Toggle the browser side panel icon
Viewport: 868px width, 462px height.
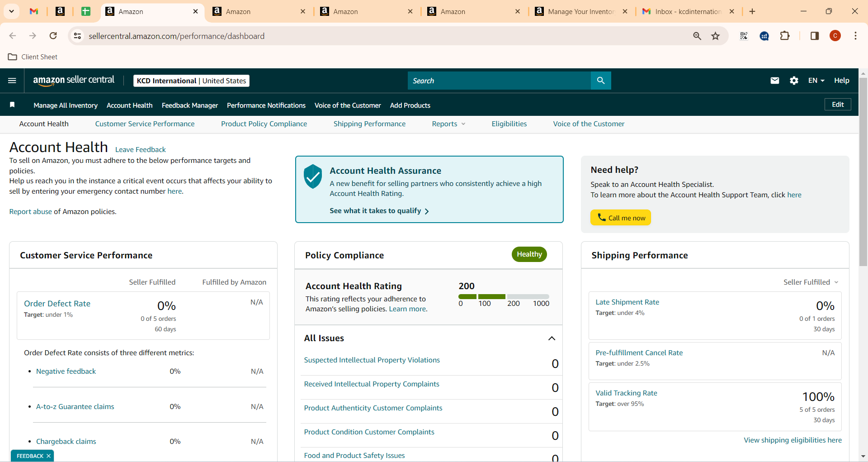(815, 36)
